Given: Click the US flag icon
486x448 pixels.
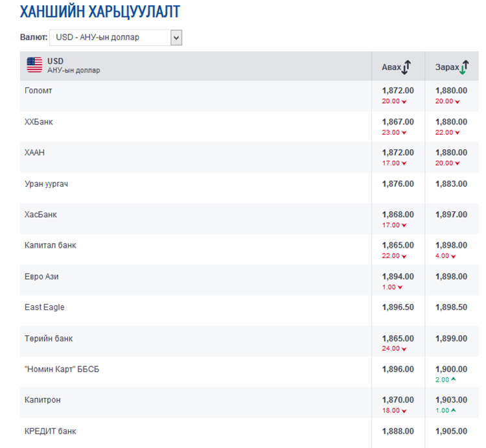Looking at the screenshot, I should coord(34,65).
